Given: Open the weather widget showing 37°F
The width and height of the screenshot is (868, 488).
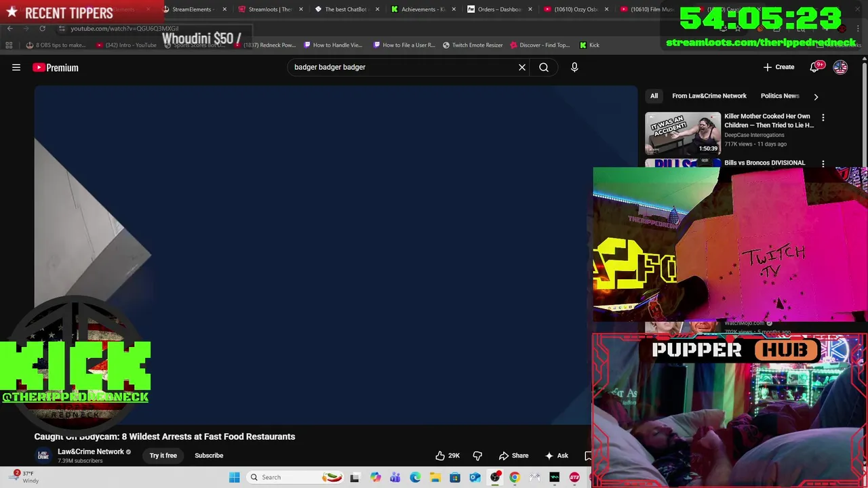Looking at the screenshot, I should tap(23, 477).
